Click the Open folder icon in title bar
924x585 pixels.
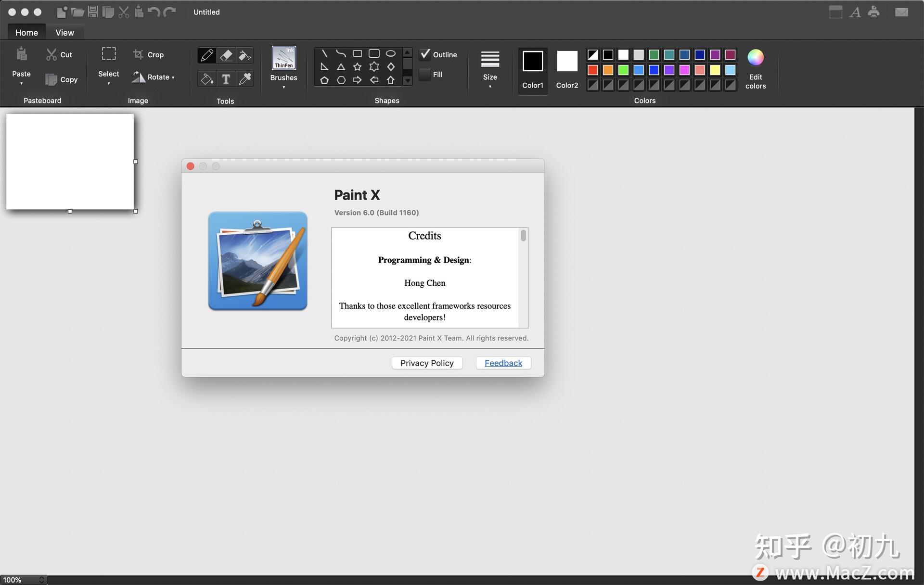pos(77,12)
